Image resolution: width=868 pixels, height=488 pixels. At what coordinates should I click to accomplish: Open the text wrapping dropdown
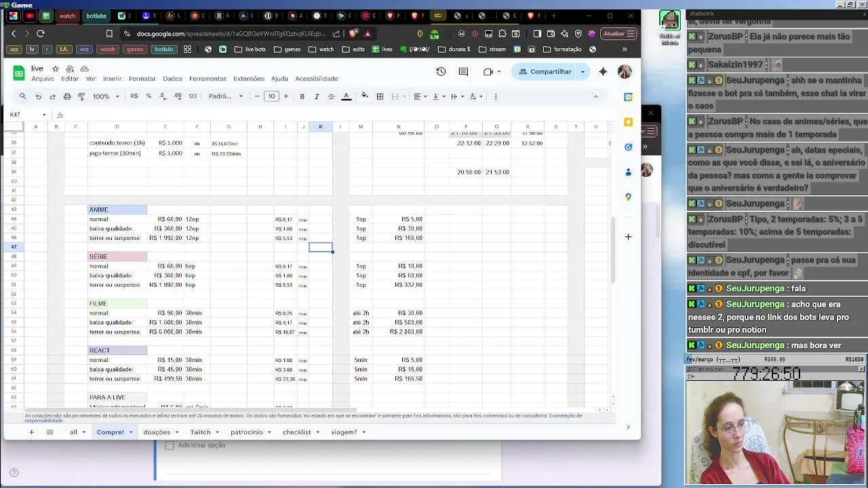(457, 96)
